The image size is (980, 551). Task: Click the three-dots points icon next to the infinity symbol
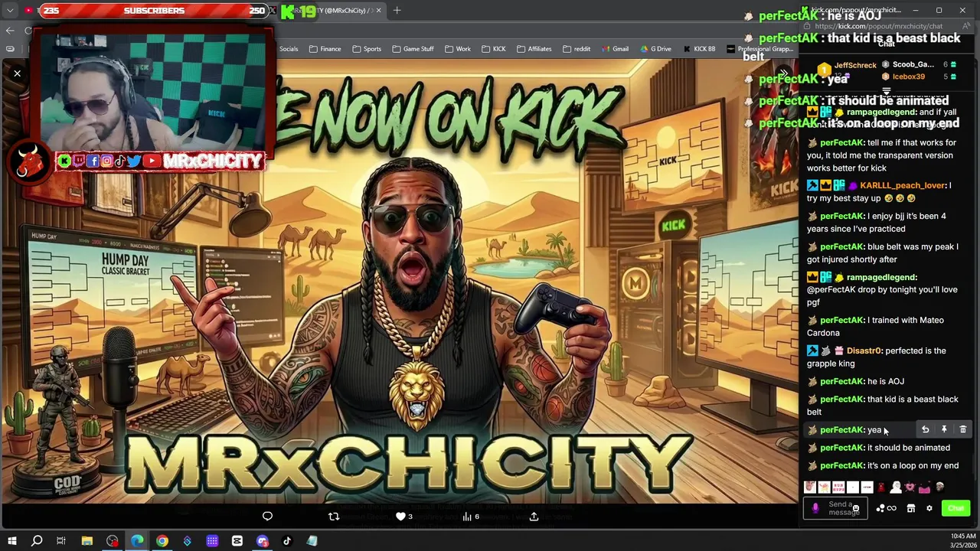pyautogui.click(x=880, y=508)
